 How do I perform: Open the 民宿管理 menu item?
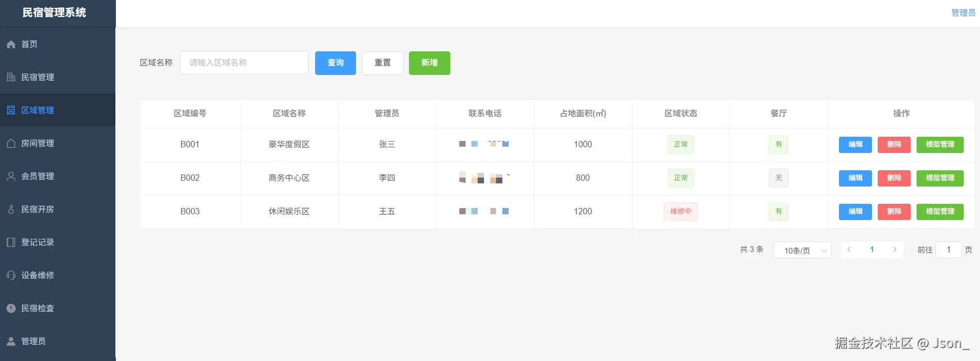click(58, 78)
